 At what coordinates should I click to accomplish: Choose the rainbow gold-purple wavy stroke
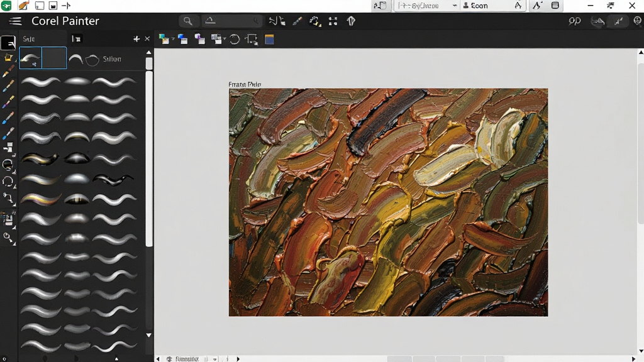tap(40, 199)
